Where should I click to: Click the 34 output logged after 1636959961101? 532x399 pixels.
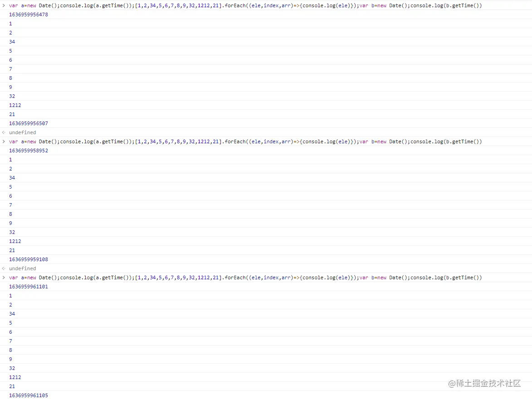tap(12, 314)
